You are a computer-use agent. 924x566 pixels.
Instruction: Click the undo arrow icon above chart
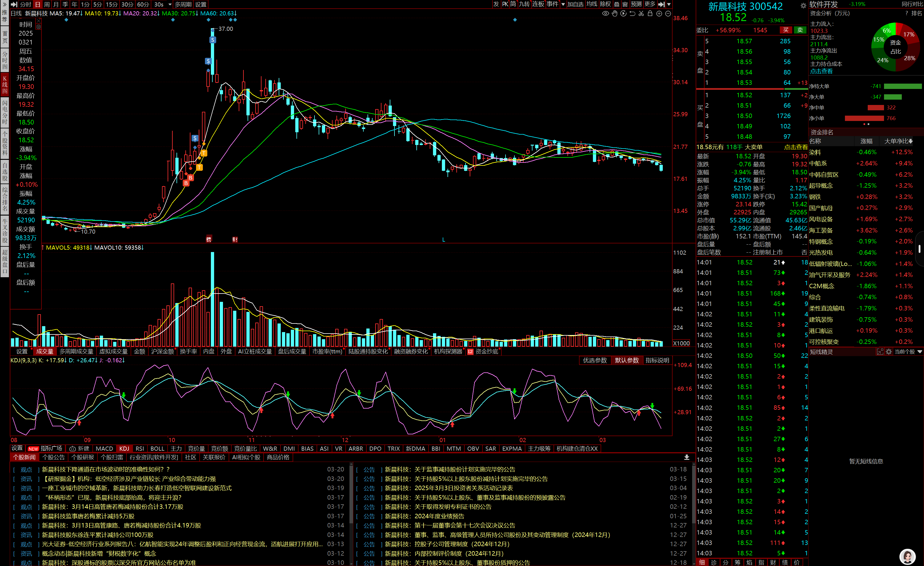pyautogui.click(x=632, y=14)
